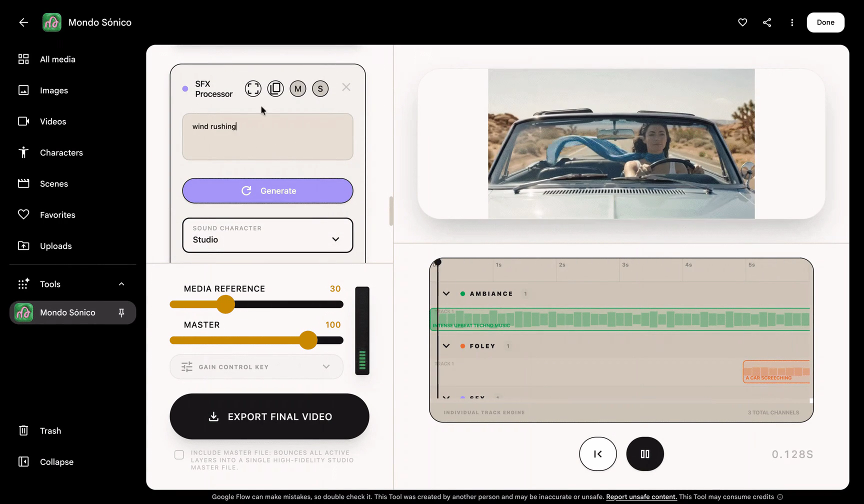The image size is (864, 504).
Task: Click the 3s mark on timeline ruler
Action: [625, 264]
